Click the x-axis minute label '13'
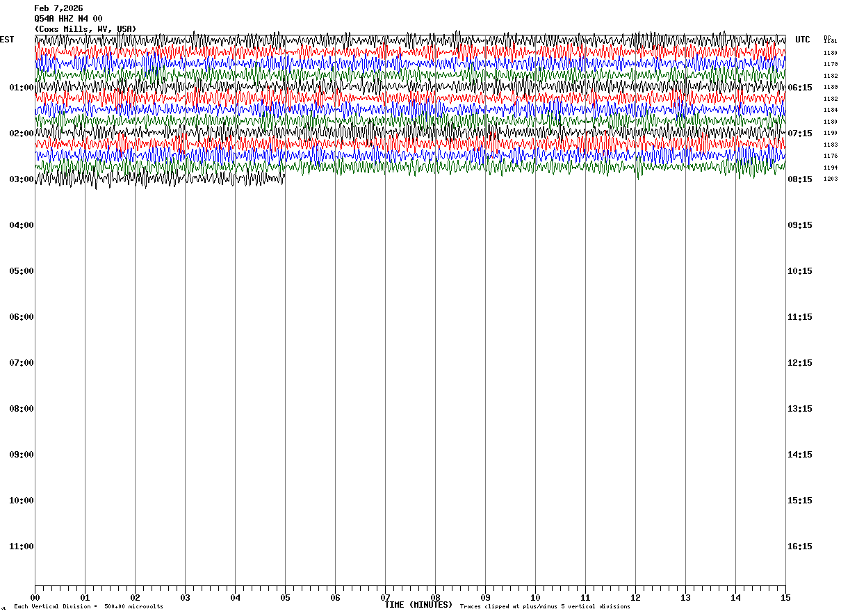The width and height of the screenshot is (841, 616). pyautogui.click(x=685, y=597)
